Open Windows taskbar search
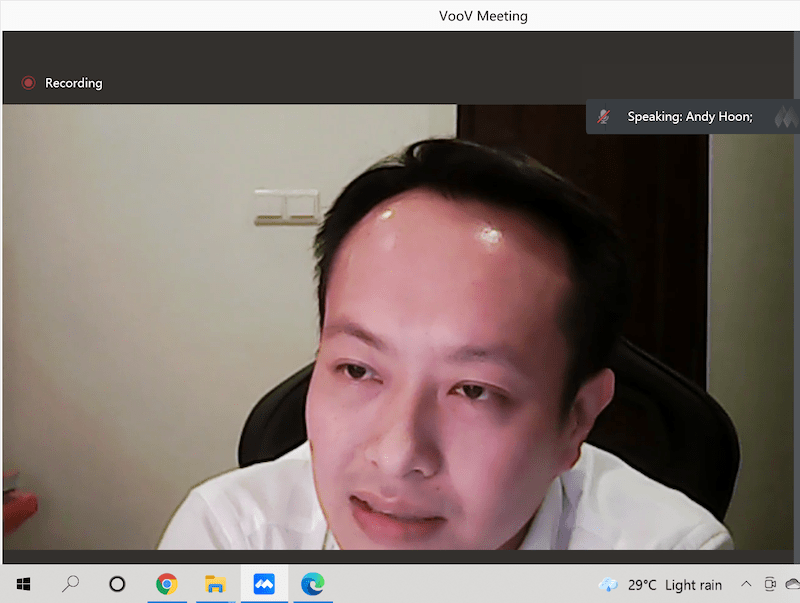Image resolution: width=800 pixels, height=603 pixels. tap(70, 584)
